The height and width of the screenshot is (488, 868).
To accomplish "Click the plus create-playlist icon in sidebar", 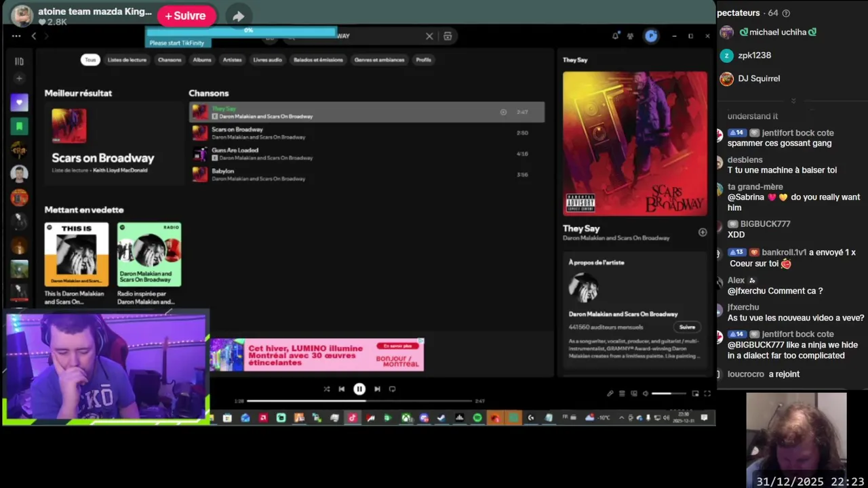I will [19, 79].
